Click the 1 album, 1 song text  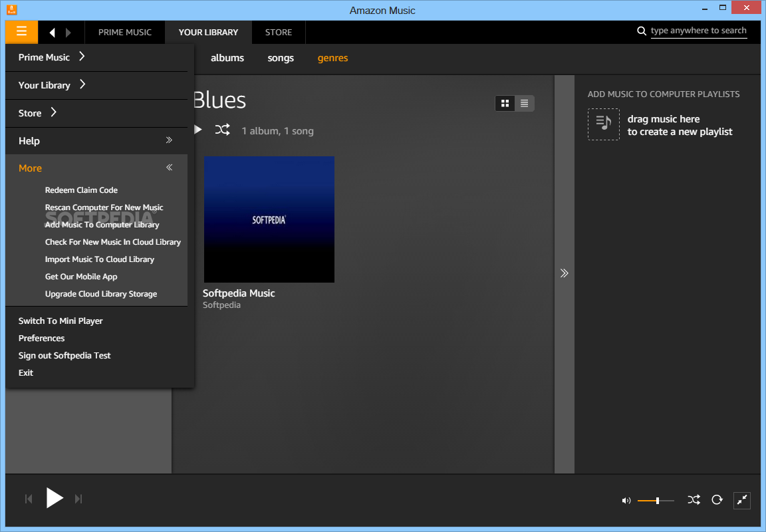click(277, 131)
